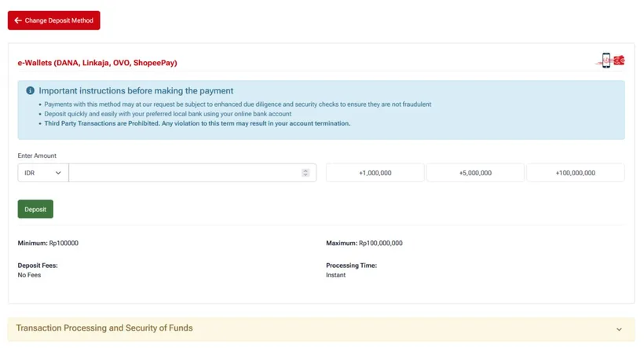
Task: Click the Maximum: Rp100,000,000 text
Action: coord(364,244)
